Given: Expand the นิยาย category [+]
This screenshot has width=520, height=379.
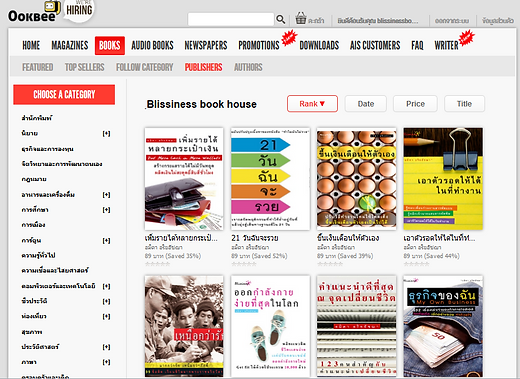Looking at the screenshot, I should pos(106,134).
